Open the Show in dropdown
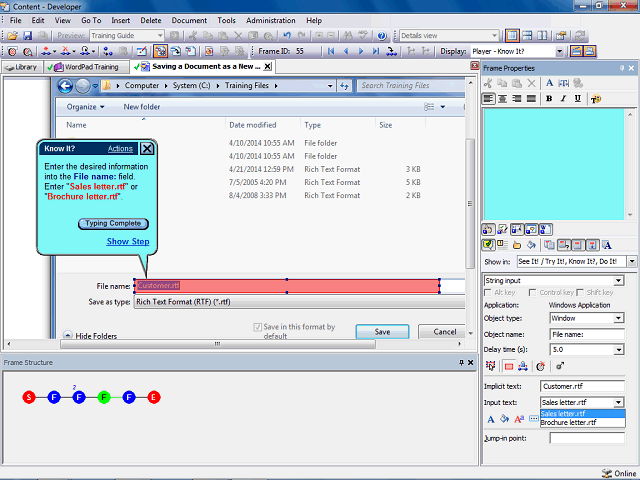The height and width of the screenshot is (480, 640). (x=632, y=261)
